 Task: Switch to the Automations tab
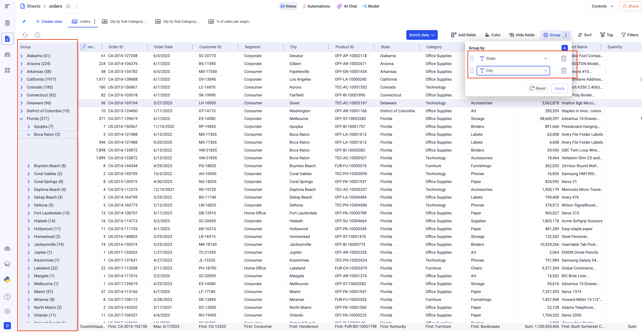(316, 6)
